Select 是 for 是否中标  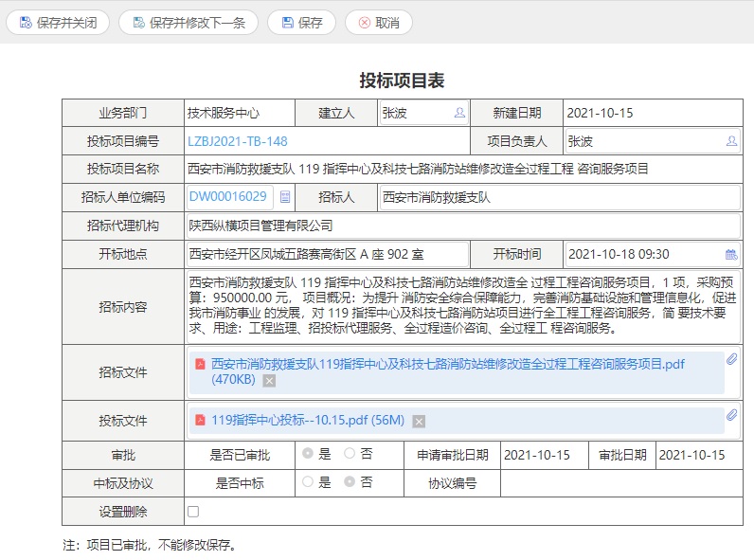[308, 481]
